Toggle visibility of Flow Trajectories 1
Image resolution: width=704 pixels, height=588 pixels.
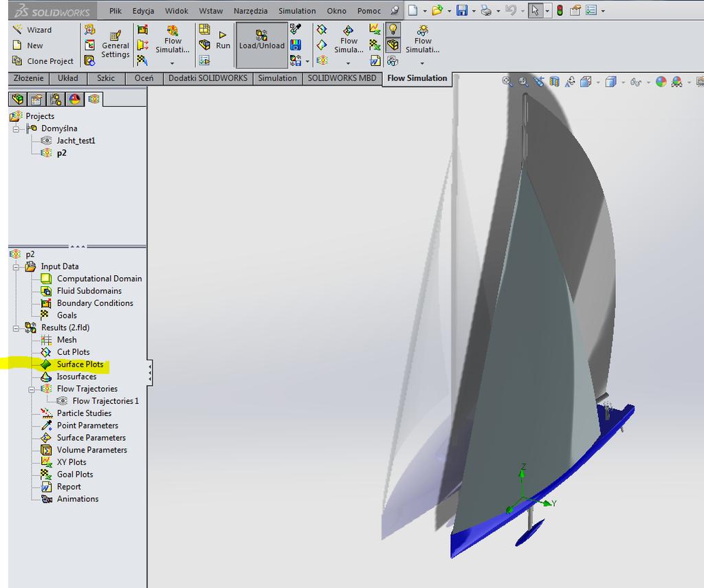click(62, 401)
